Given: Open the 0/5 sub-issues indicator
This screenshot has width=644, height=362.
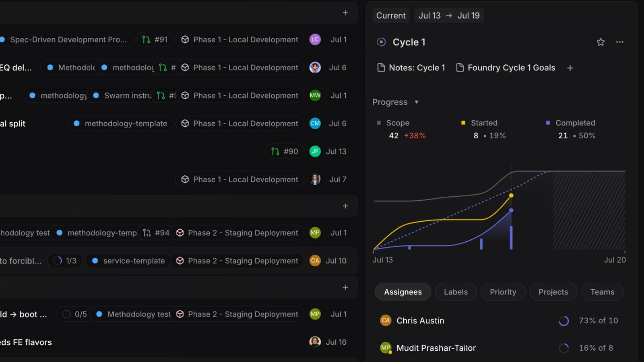Looking at the screenshot, I should [x=74, y=314].
